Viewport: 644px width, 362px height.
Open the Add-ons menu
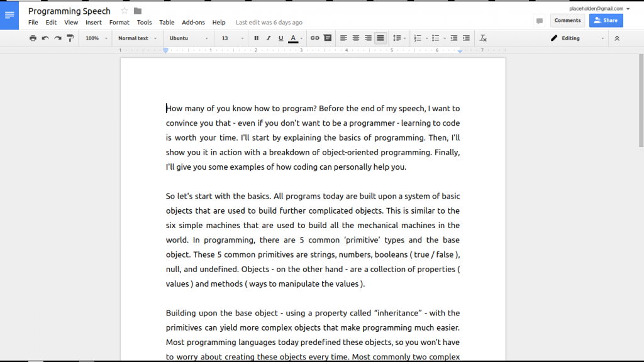point(194,23)
